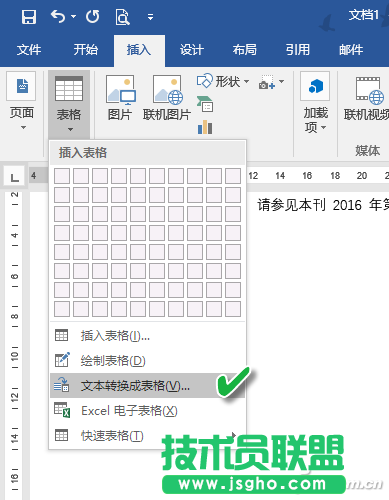389x500 pixels.
Task: Expand 快速表格 submenu arrow
Action: [234, 435]
